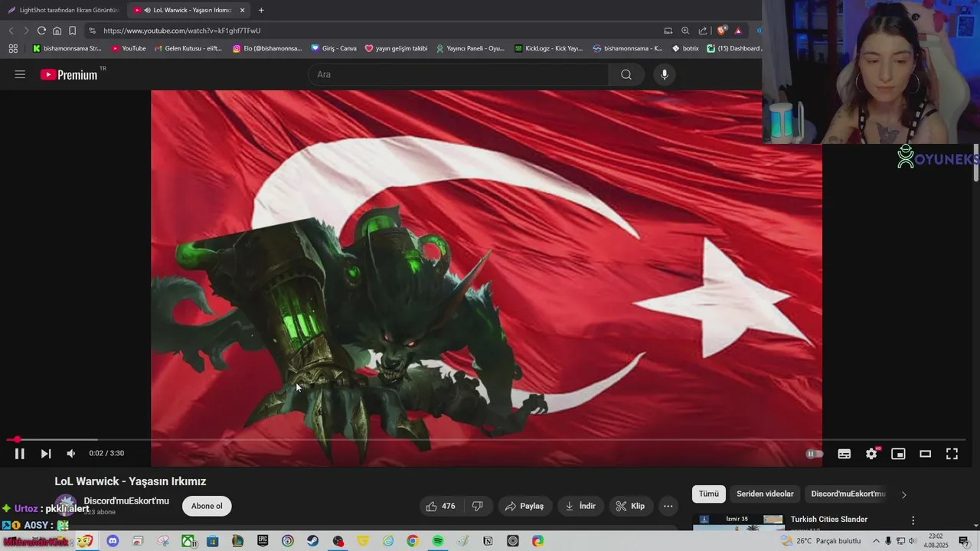Select the Seriden videolar chip
This screenshot has width=980, height=551.
click(765, 494)
